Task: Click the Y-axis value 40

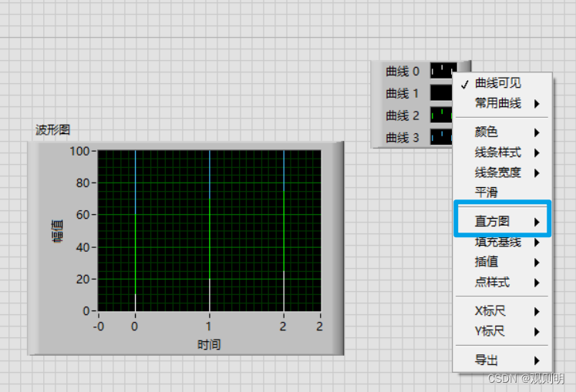Action: tap(83, 247)
